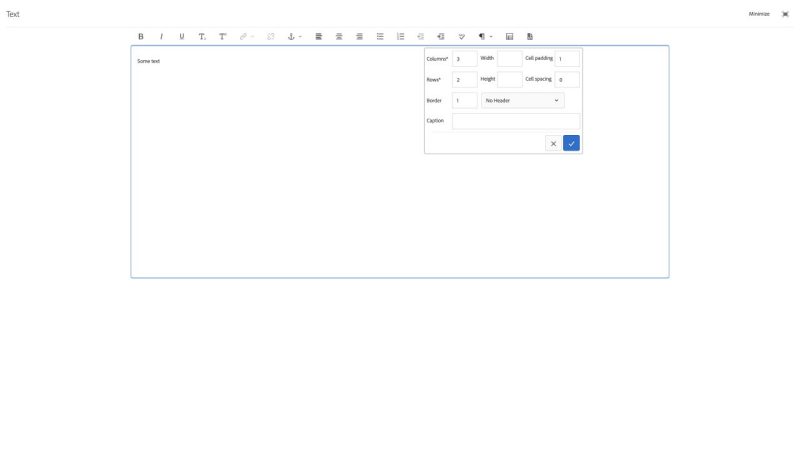Apply superscript formatting
The width and height of the screenshot is (800, 450).
pyautogui.click(x=222, y=36)
